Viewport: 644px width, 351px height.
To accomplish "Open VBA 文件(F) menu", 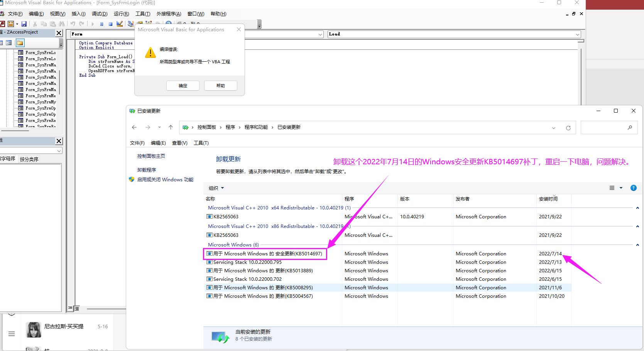I will tap(15, 14).
